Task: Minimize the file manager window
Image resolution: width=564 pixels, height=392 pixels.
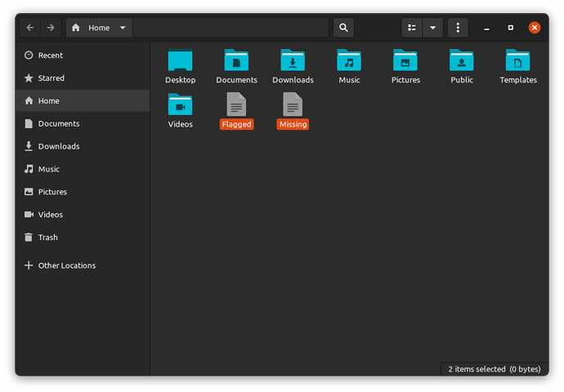Action: (x=486, y=28)
